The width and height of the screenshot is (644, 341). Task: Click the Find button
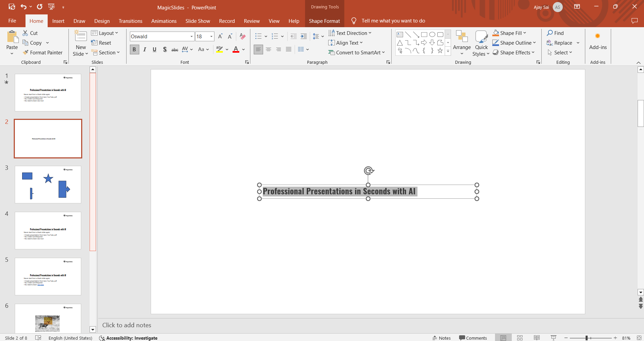(555, 33)
